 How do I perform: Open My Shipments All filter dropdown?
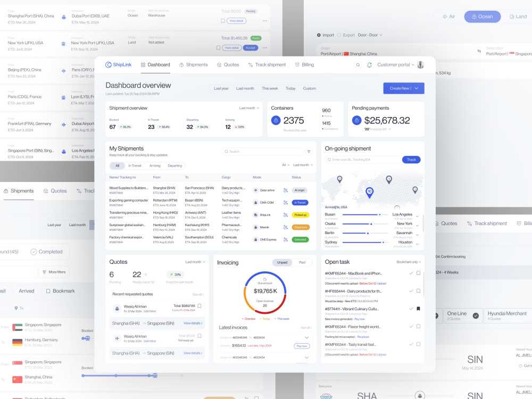(286, 165)
